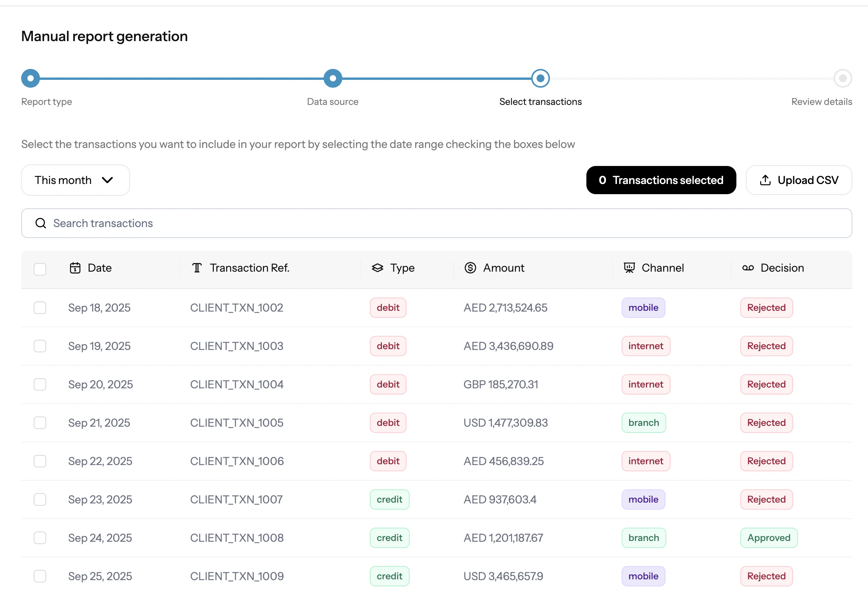Viewport: 868px width, 595px height.
Task: Open the This month date range dropdown
Action: click(x=75, y=180)
